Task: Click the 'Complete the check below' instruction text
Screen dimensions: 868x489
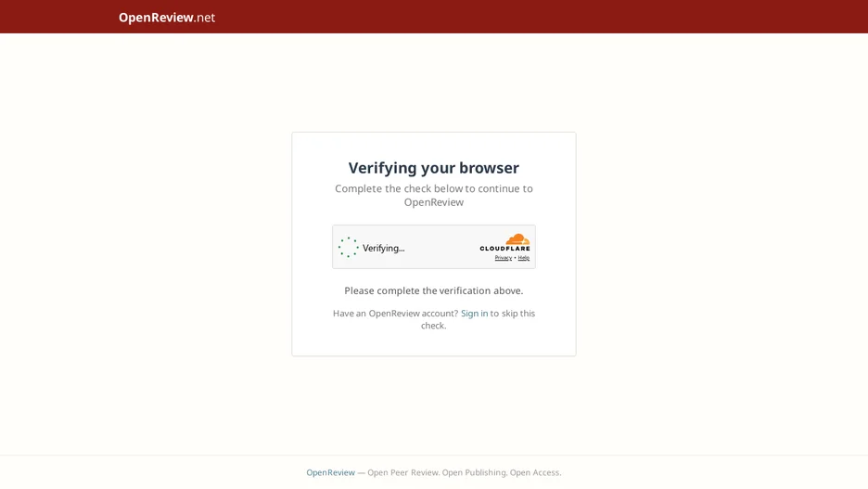Action: tap(433, 195)
